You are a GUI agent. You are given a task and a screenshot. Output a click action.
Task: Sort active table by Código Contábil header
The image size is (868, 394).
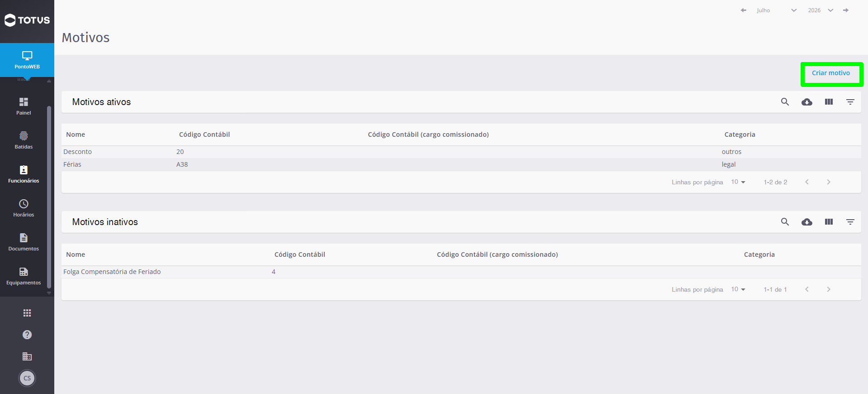[204, 135]
